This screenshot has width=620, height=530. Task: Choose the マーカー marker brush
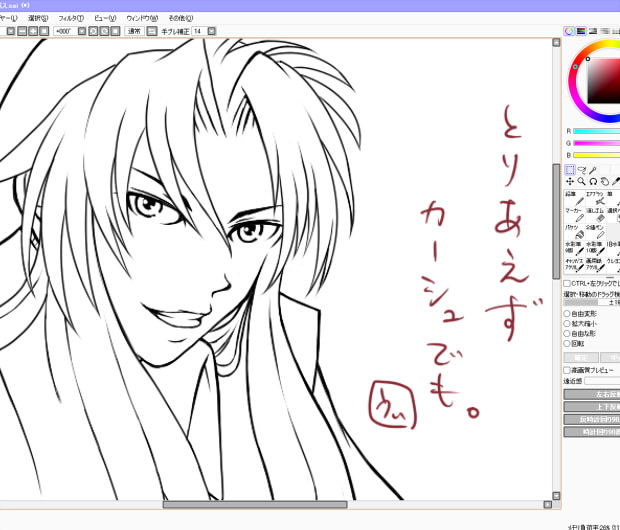click(575, 215)
